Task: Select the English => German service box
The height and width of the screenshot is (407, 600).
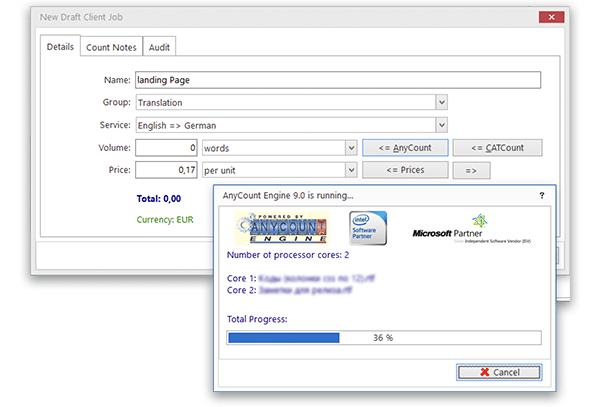Action: click(x=292, y=125)
